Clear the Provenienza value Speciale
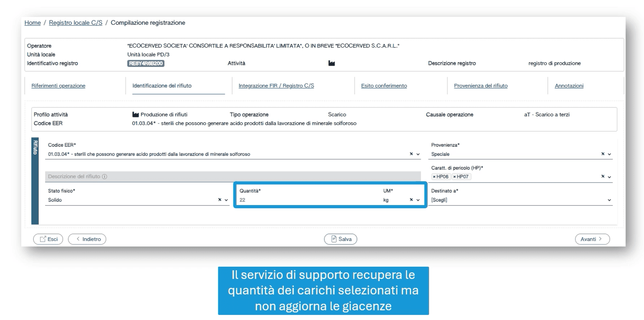This screenshot has height=320, width=644. 603,154
